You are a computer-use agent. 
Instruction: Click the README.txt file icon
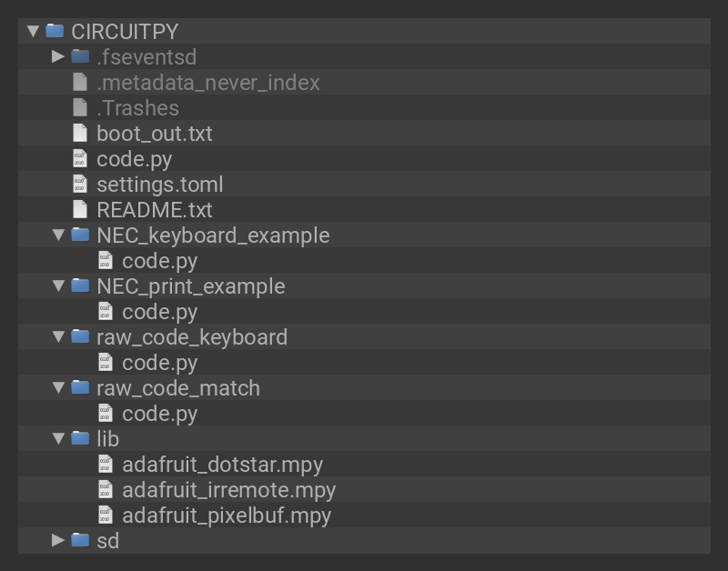click(80, 209)
